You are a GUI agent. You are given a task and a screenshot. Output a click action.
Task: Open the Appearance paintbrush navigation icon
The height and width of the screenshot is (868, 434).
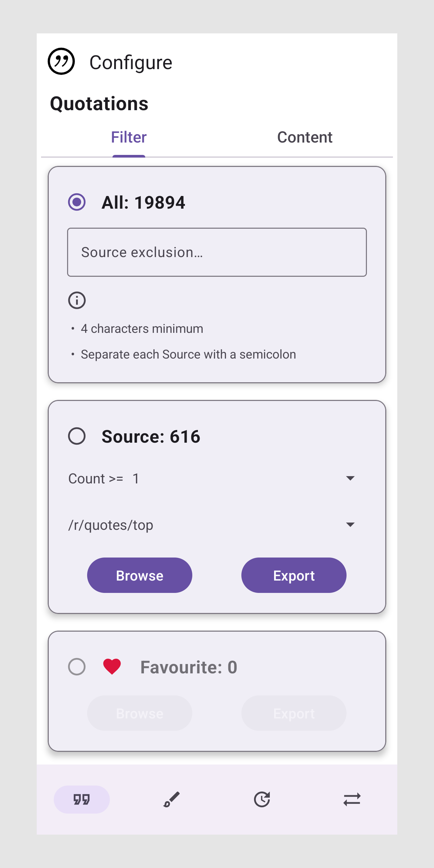point(172,799)
